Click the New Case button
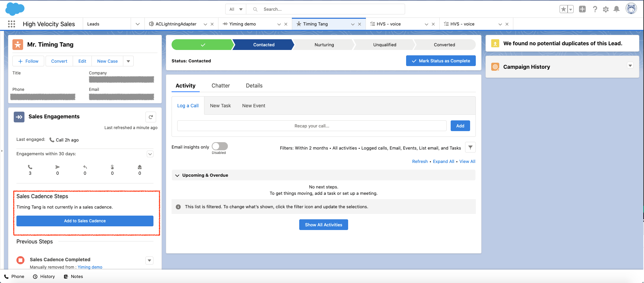The width and height of the screenshot is (644, 283). [x=108, y=61]
